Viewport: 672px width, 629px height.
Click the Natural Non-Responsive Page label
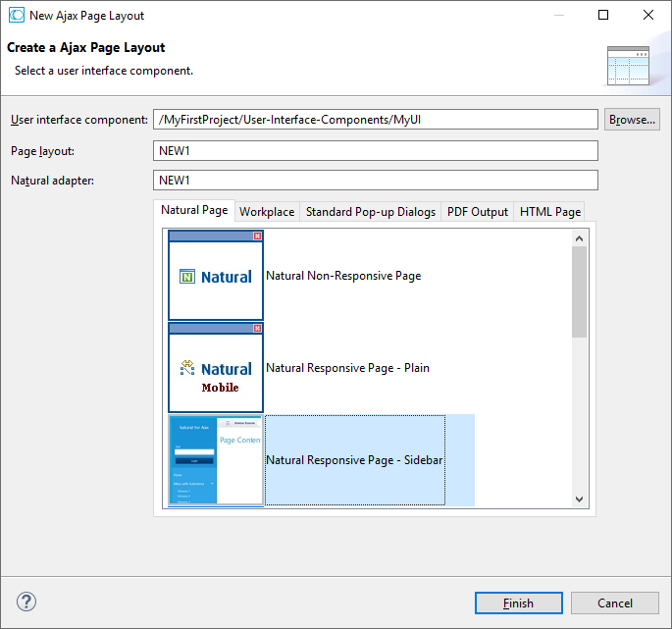point(343,276)
